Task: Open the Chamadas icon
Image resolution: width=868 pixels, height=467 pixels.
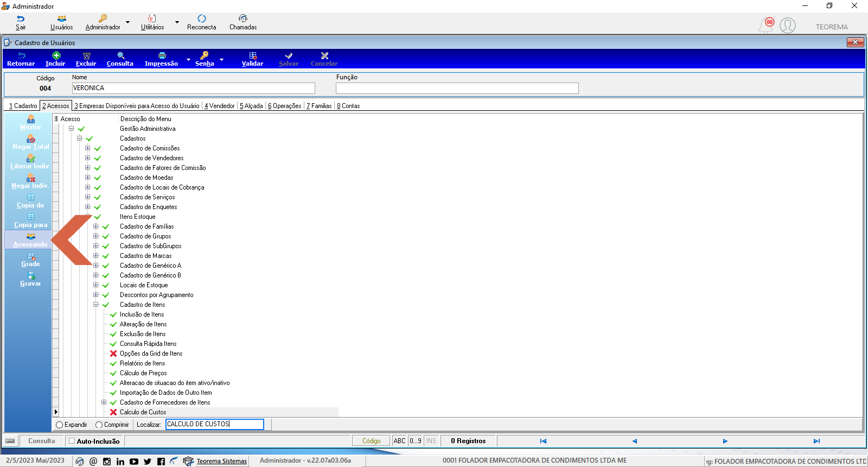Action: 243,18
